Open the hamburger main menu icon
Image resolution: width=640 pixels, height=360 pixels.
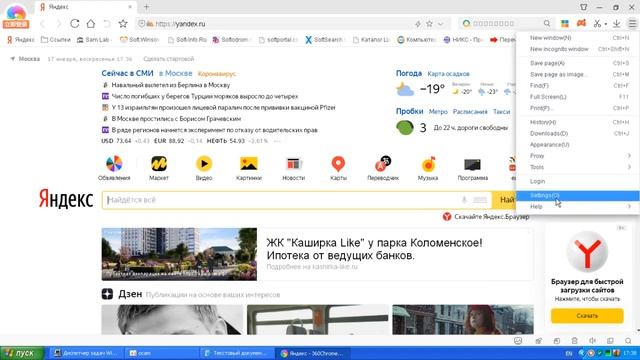point(632,24)
